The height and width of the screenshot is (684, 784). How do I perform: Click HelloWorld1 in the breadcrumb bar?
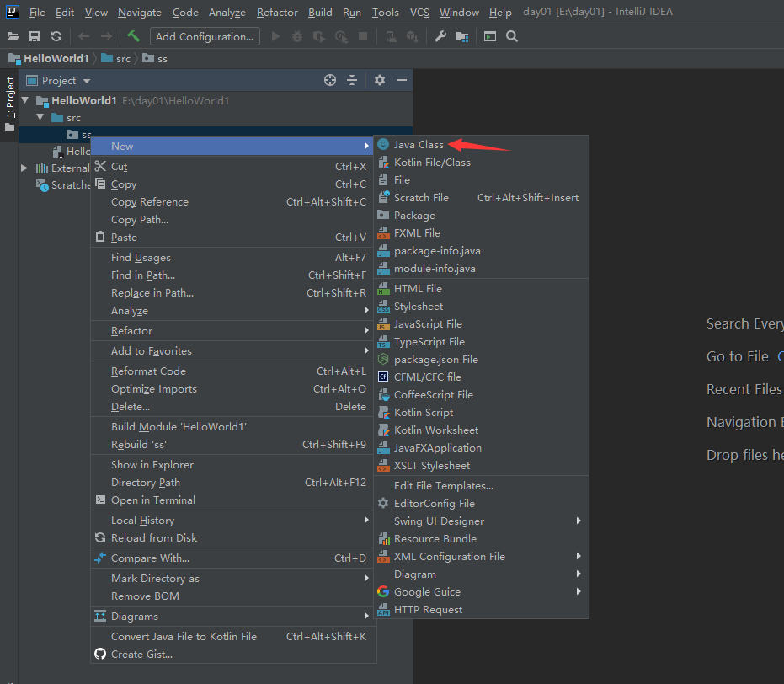pos(49,58)
